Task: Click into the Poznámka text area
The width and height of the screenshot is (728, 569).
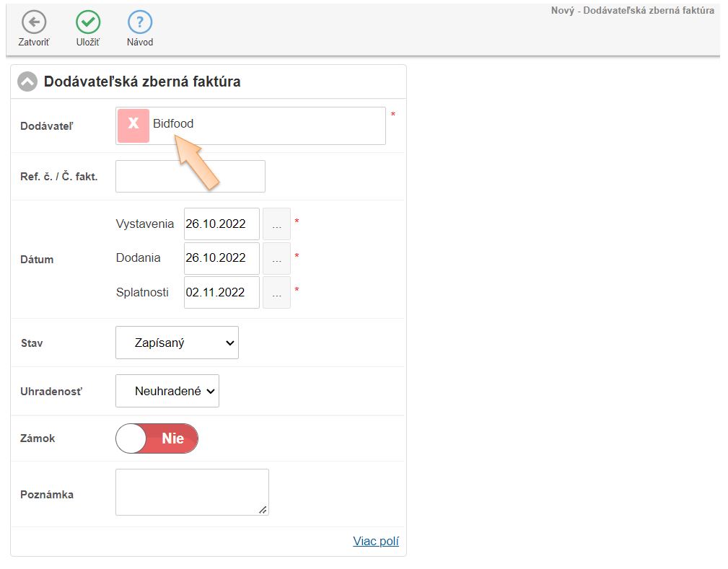Action: pos(192,492)
